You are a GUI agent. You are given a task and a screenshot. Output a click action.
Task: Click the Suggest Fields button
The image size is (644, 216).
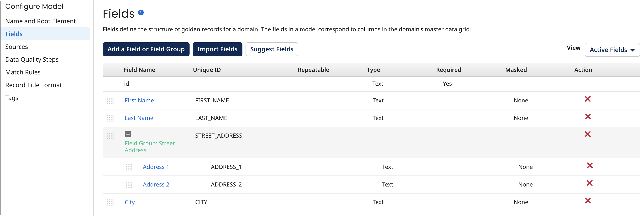(272, 49)
